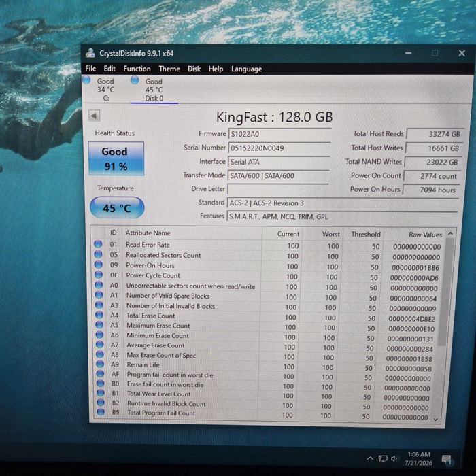
Task: Click the empty Drive Letter field
Action: (x=277, y=189)
